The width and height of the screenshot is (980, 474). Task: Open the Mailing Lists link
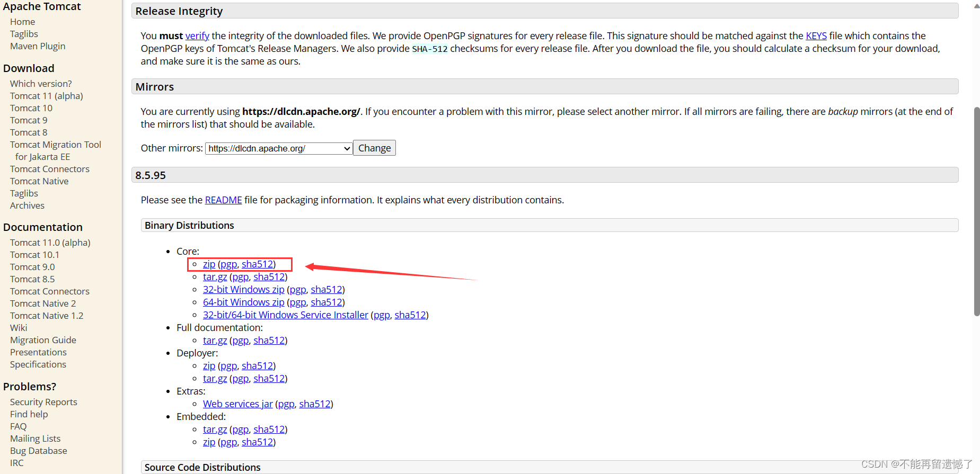(x=35, y=439)
